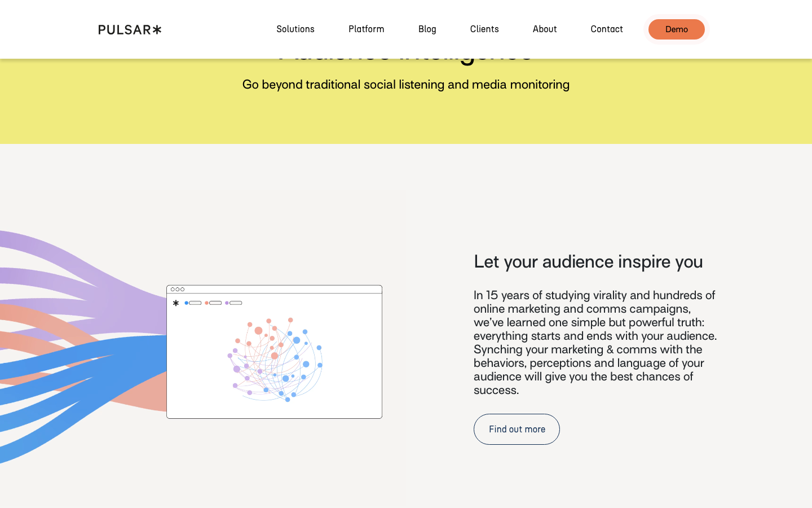The height and width of the screenshot is (508, 812).
Task: Click the heading Let your audience inspire you
Action: (588, 262)
